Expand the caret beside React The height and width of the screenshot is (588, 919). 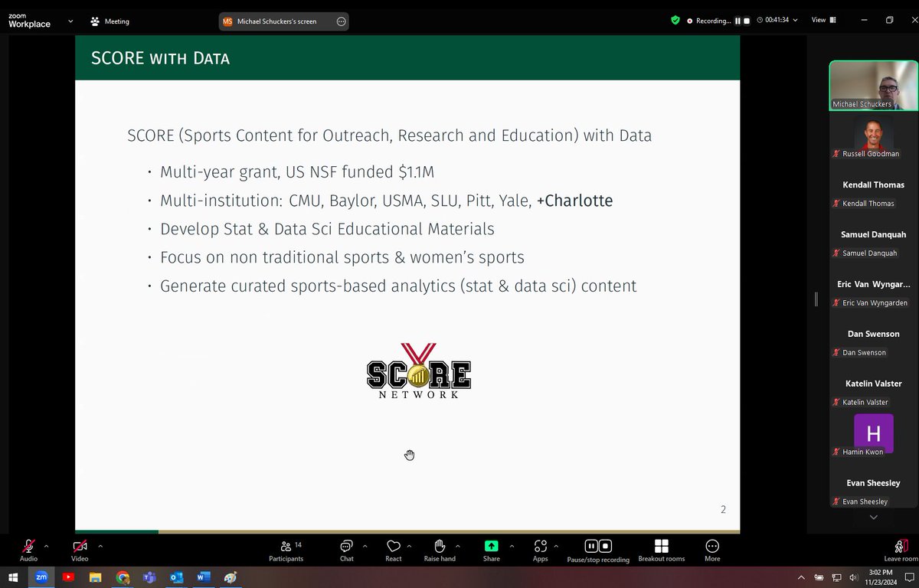[x=410, y=546]
